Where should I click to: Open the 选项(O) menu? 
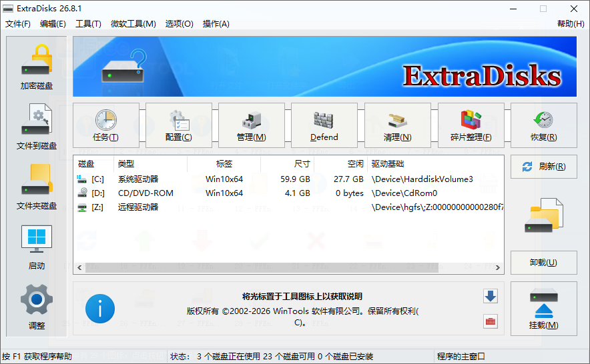pyautogui.click(x=179, y=24)
